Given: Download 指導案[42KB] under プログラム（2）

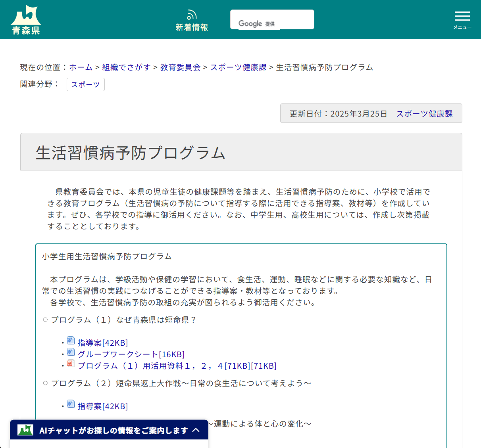Looking at the screenshot, I should coord(102,406).
